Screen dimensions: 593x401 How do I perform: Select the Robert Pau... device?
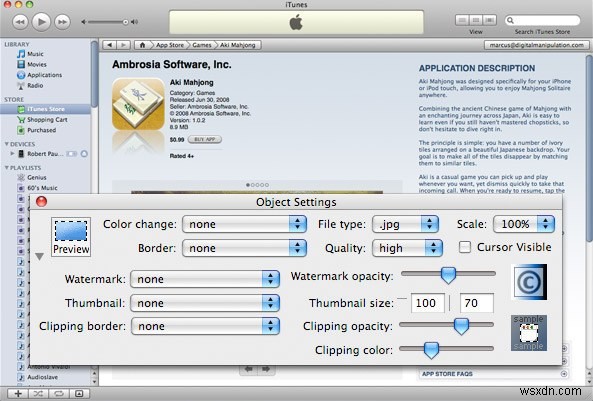[x=45, y=154]
